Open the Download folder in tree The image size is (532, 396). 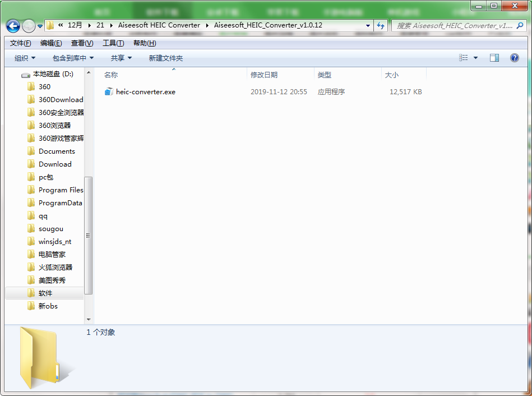pos(49,164)
